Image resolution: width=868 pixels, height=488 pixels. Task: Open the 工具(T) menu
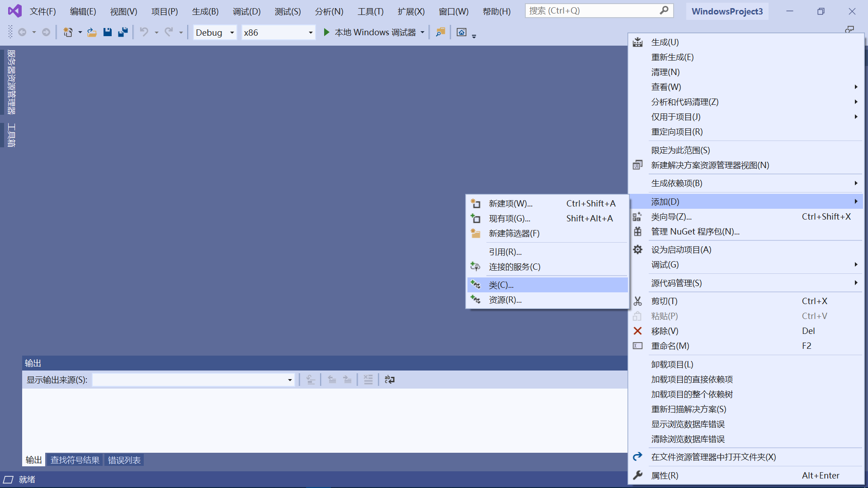pos(371,11)
